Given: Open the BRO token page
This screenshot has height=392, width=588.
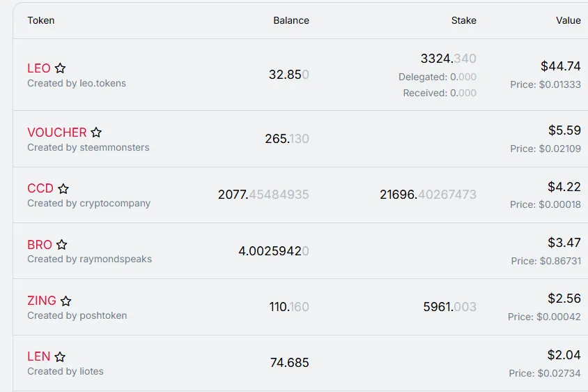Looking at the screenshot, I should pos(40,245).
